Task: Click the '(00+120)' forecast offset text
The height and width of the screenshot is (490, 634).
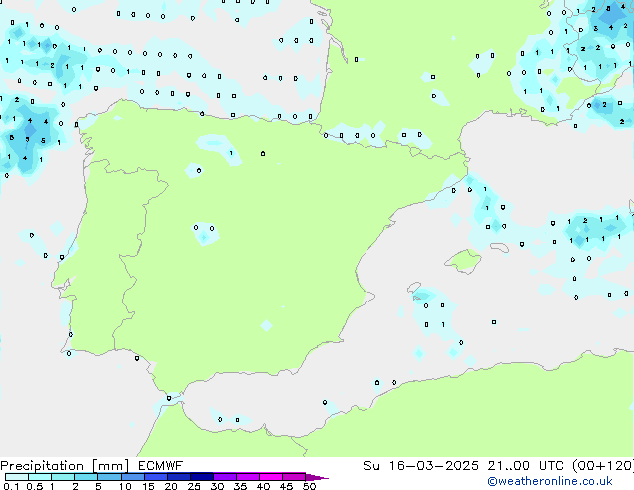Action: tap(603, 466)
